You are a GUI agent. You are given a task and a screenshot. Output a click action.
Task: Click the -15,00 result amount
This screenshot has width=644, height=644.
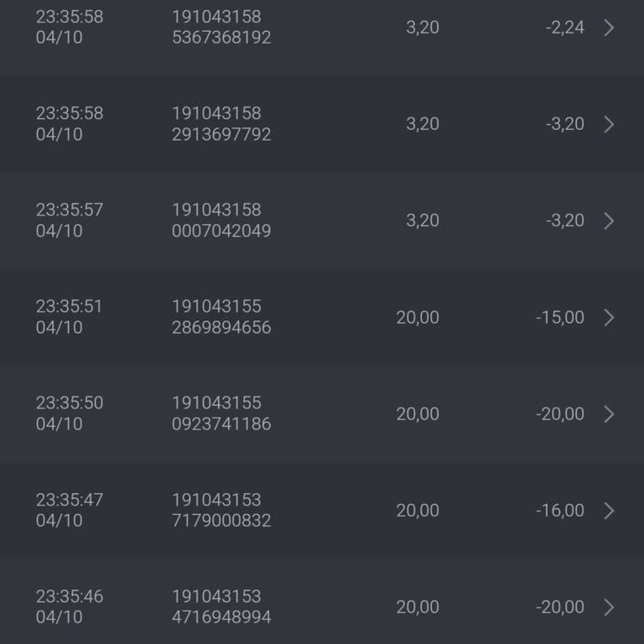(560, 317)
